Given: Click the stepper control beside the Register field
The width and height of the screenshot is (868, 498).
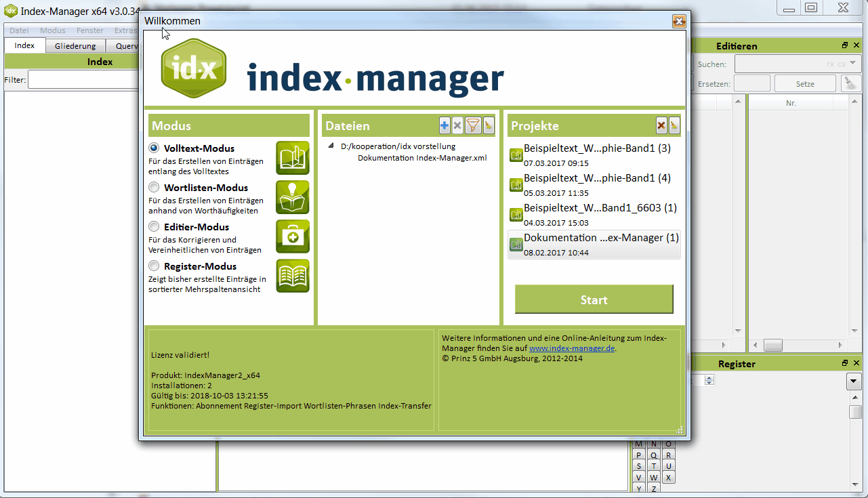Looking at the screenshot, I should [x=709, y=380].
